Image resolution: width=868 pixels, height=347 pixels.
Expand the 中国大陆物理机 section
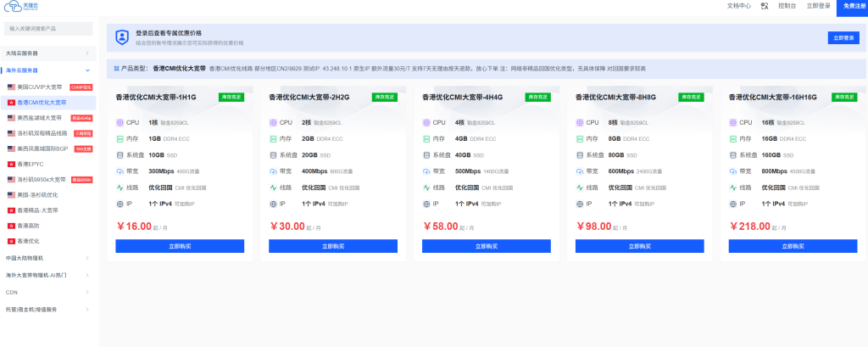48,258
